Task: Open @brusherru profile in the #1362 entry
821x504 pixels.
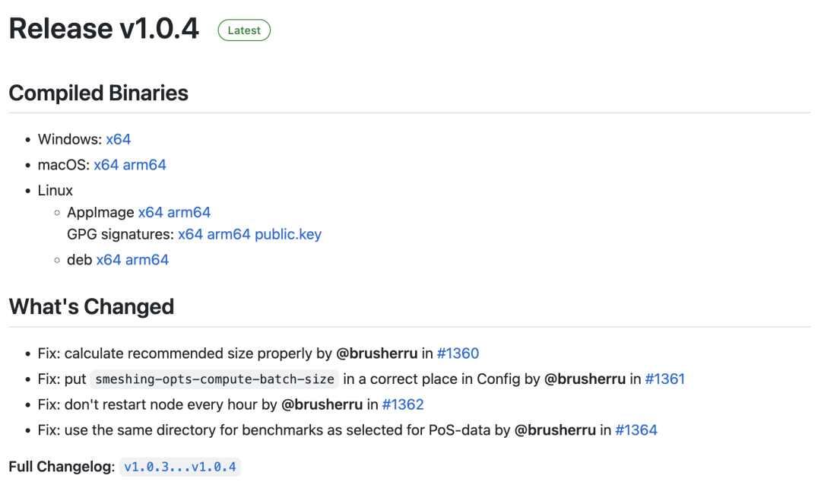Action: coord(322,404)
